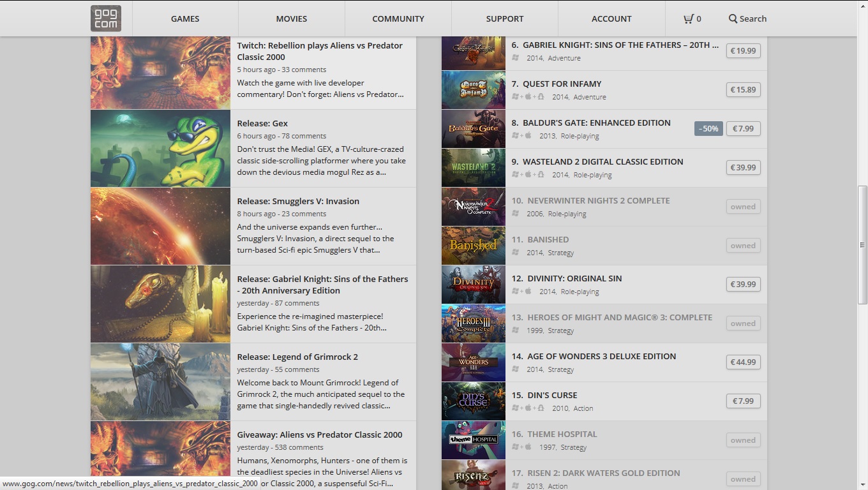
Task: Click the Neverwinter Nights 2 cover image
Action: click(x=474, y=207)
